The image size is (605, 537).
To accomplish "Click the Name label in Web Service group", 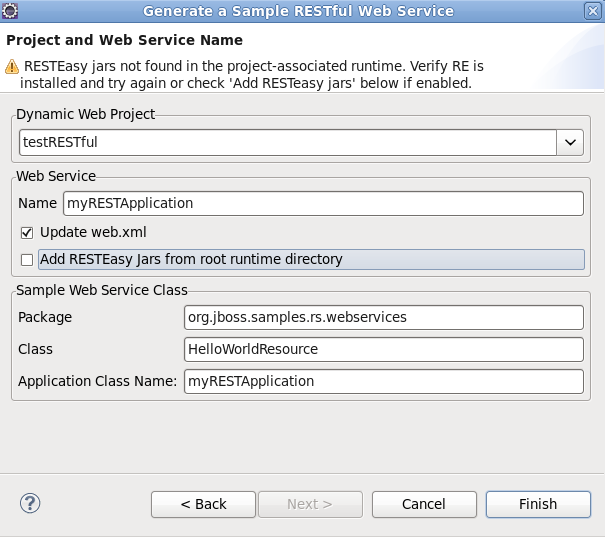I will [x=37, y=203].
